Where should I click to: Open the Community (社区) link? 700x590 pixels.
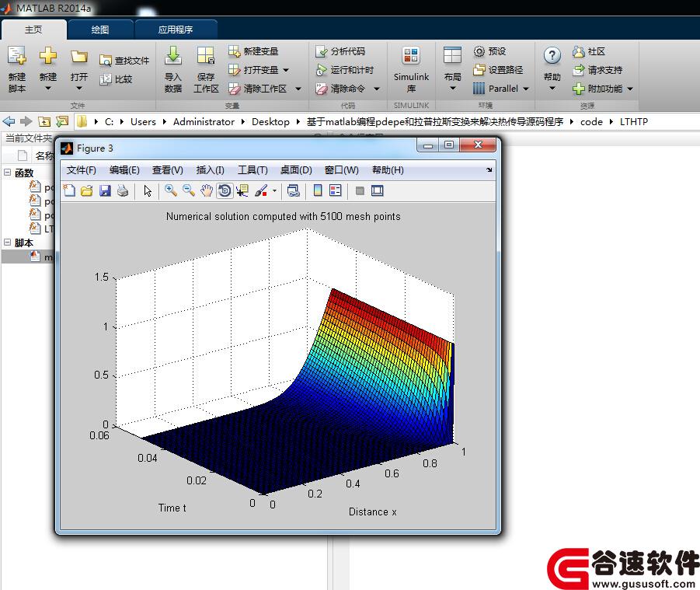point(589,51)
